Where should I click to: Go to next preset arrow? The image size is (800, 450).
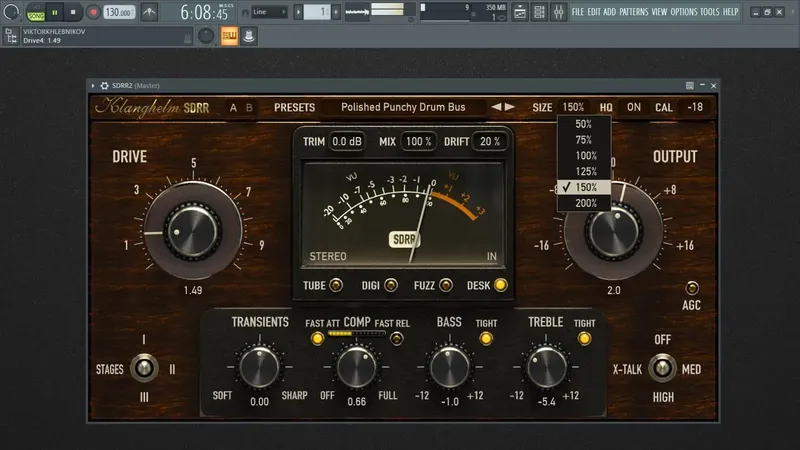509,107
